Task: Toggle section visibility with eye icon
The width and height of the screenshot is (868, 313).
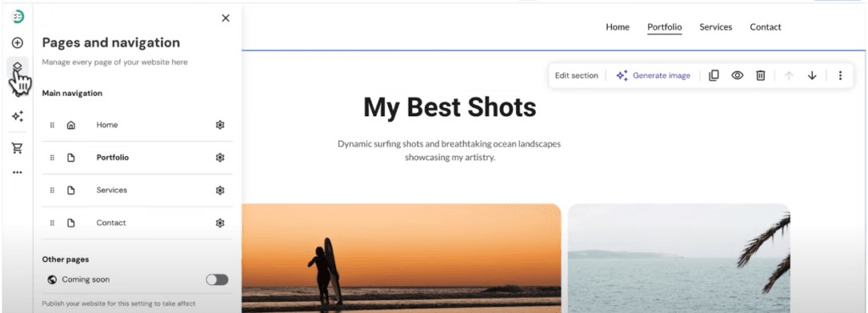Action: pos(737,75)
